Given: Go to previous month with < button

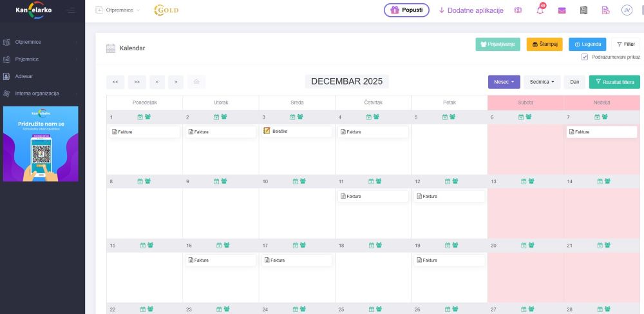Looking at the screenshot, I should pos(157,82).
